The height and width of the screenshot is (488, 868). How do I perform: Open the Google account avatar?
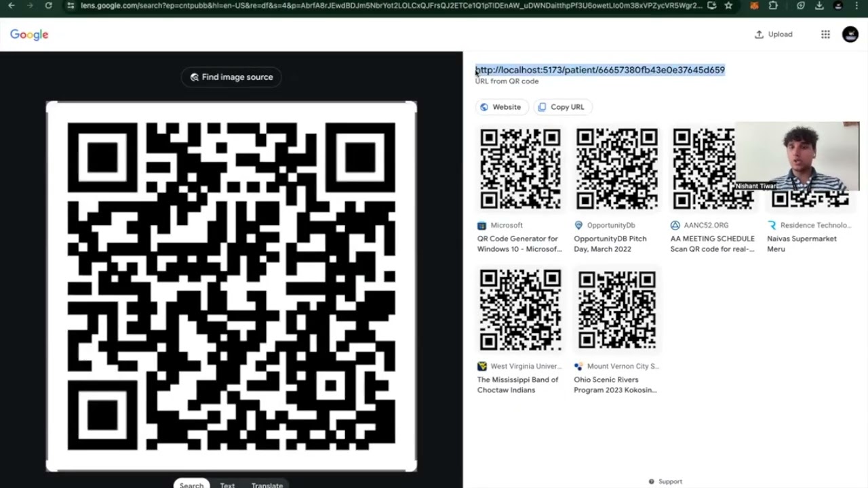click(x=850, y=35)
